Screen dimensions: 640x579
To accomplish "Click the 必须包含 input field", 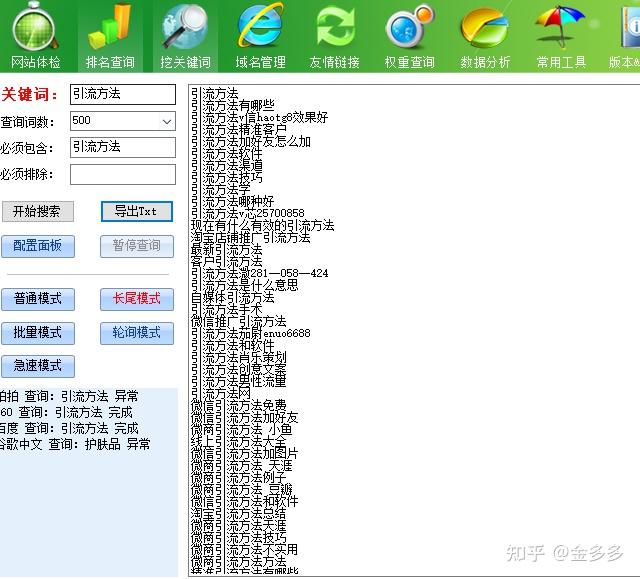I will tap(123, 147).
